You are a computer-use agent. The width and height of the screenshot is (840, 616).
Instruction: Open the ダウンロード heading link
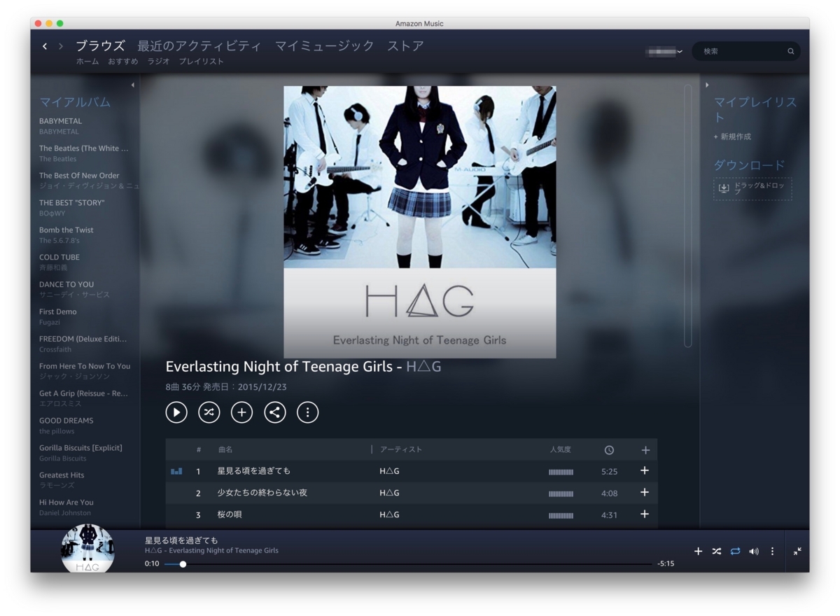click(749, 165)
